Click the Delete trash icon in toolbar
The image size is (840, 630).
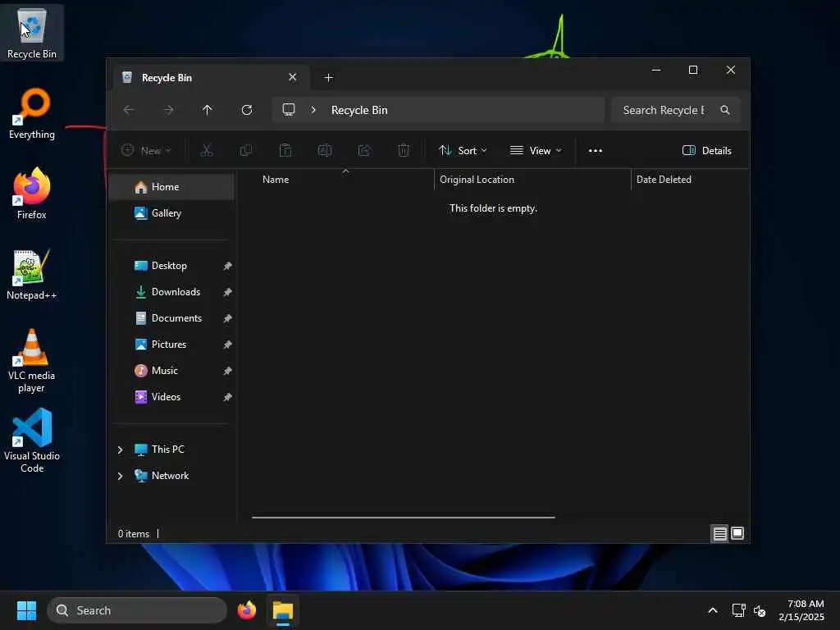pyautogui.click(x=404, y=151)
